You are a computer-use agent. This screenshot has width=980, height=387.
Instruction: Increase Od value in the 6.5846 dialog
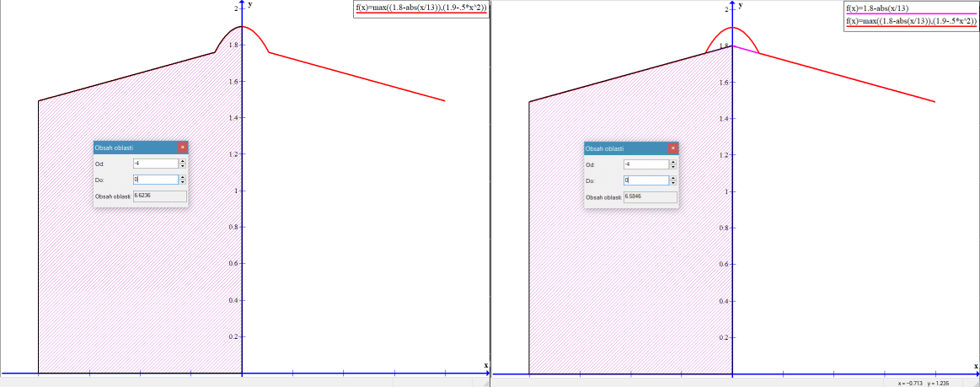(x=673, y=162)
